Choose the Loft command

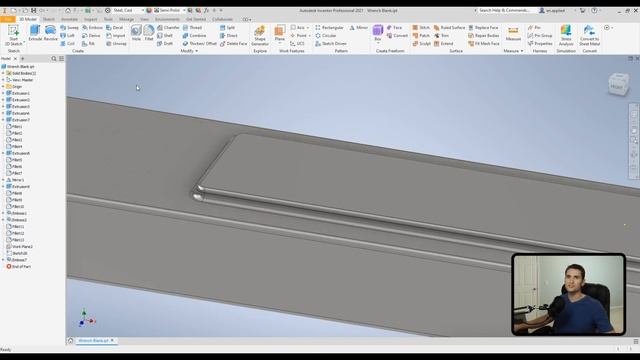pos(68,36)
